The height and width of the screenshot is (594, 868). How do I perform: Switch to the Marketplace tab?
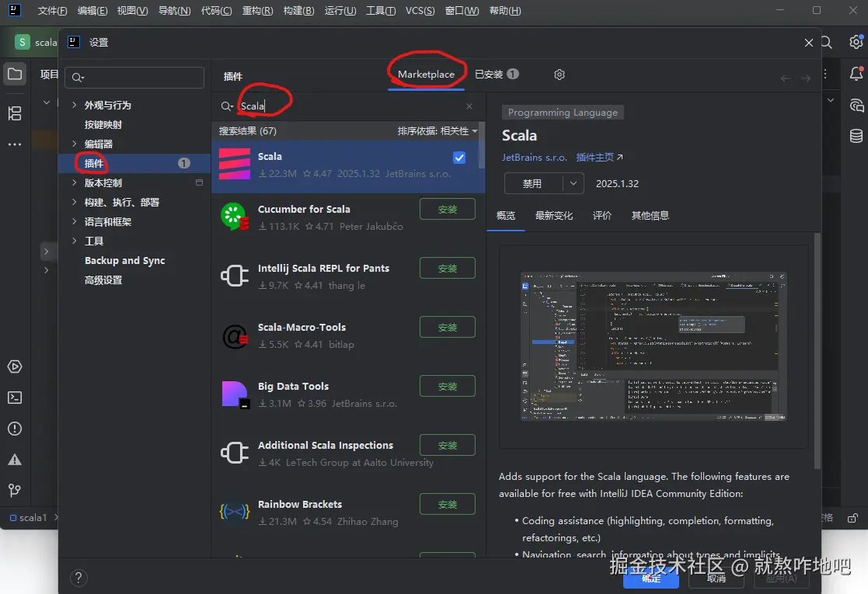[427, 74]
